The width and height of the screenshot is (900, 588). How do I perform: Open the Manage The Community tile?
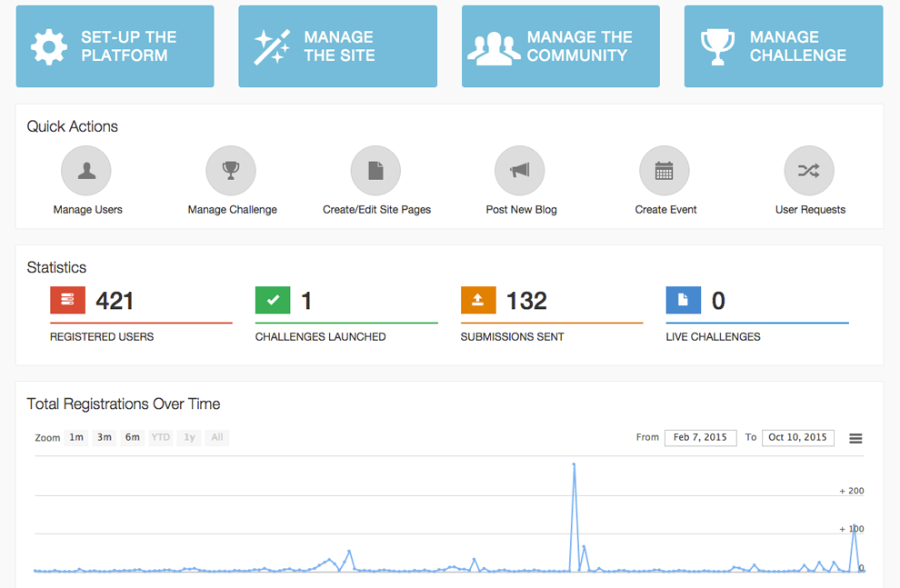pos(561,46)
